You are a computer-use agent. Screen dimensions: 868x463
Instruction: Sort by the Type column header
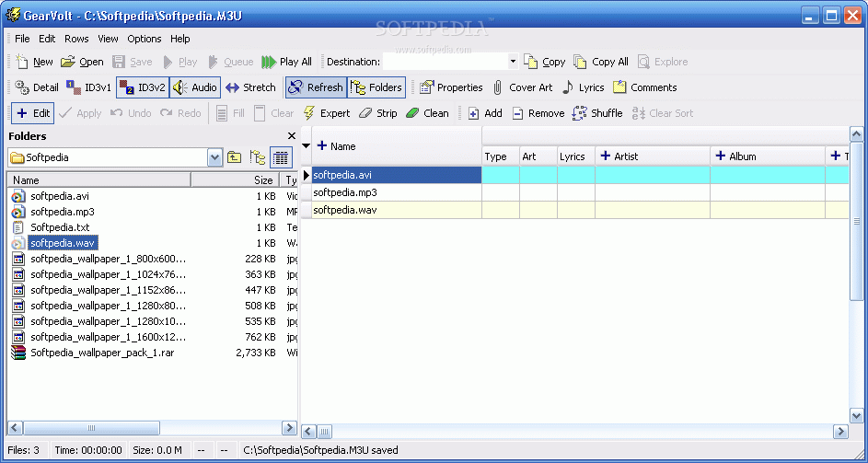501,156
